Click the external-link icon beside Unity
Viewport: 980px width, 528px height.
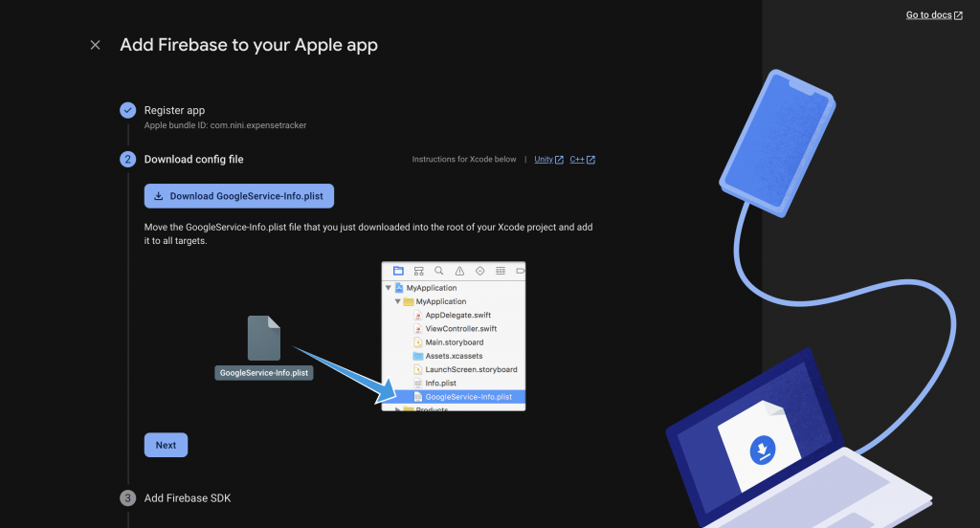pyautogui.click(x=559, y=160)
